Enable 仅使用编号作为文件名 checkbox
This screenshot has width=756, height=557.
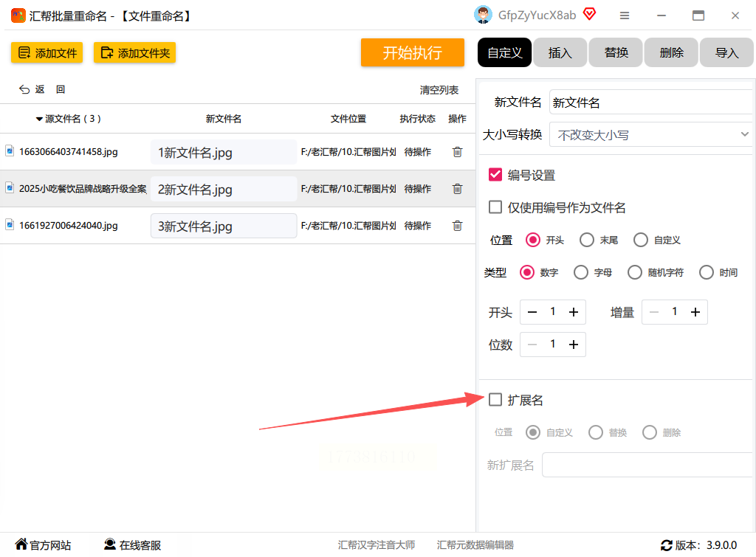(495, 207)
